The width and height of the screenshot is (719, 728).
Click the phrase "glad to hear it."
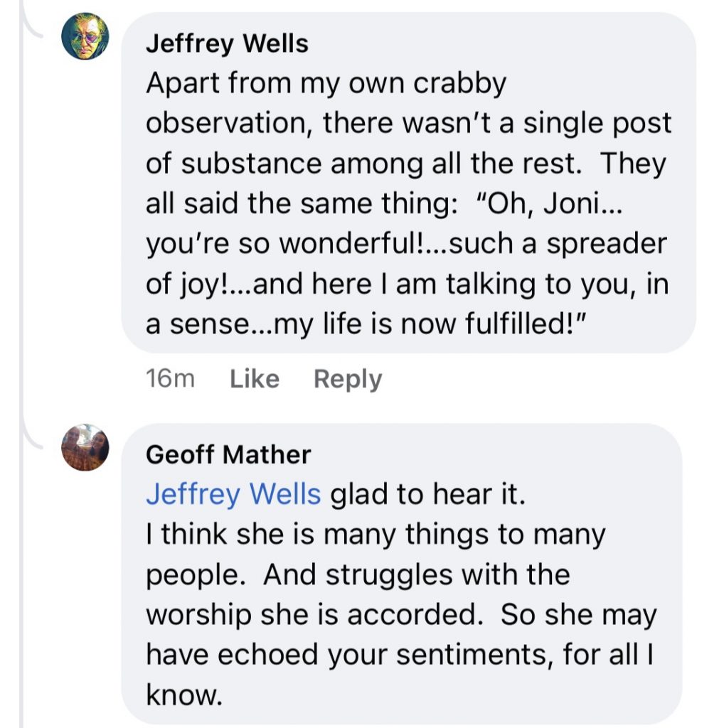pos(428,495)
